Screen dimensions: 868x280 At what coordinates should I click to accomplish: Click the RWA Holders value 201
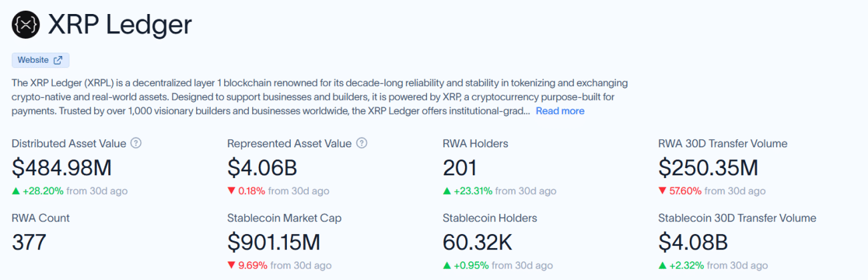[x=460, y=167]
